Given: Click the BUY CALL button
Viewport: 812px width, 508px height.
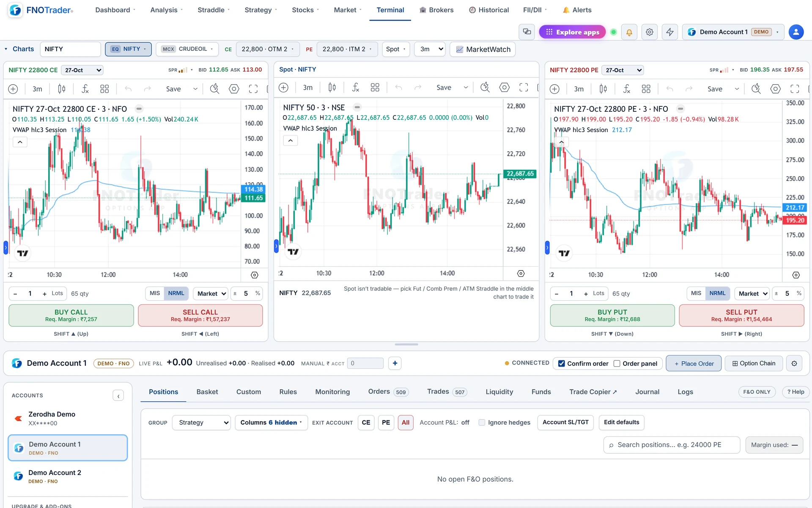Looking at the screenshot, I should point(71,315).
